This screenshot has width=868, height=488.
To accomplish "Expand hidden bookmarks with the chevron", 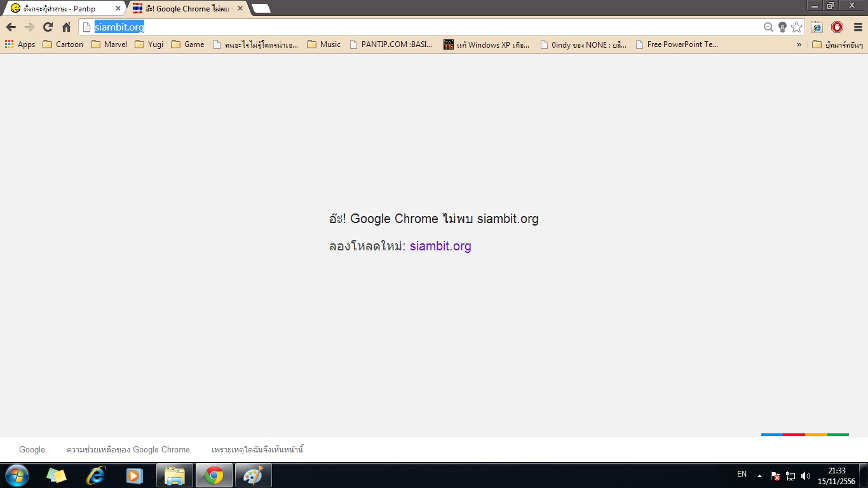I will [799, 44].
